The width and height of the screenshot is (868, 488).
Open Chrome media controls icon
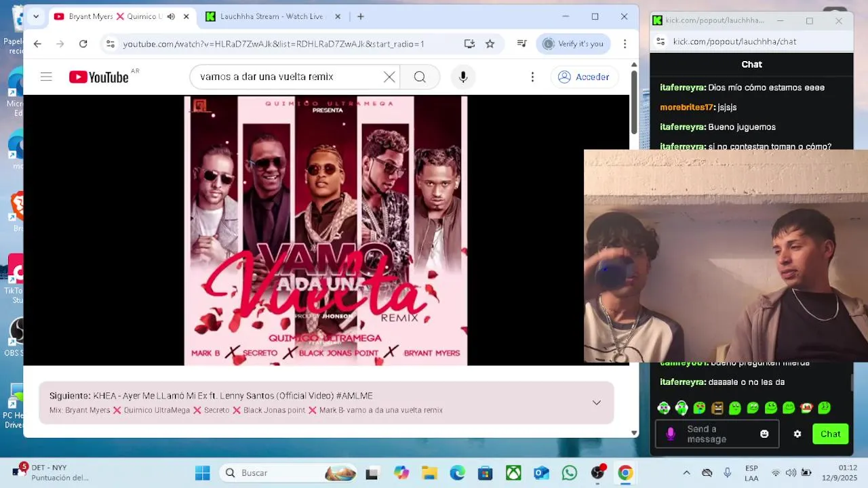[521, 43]
